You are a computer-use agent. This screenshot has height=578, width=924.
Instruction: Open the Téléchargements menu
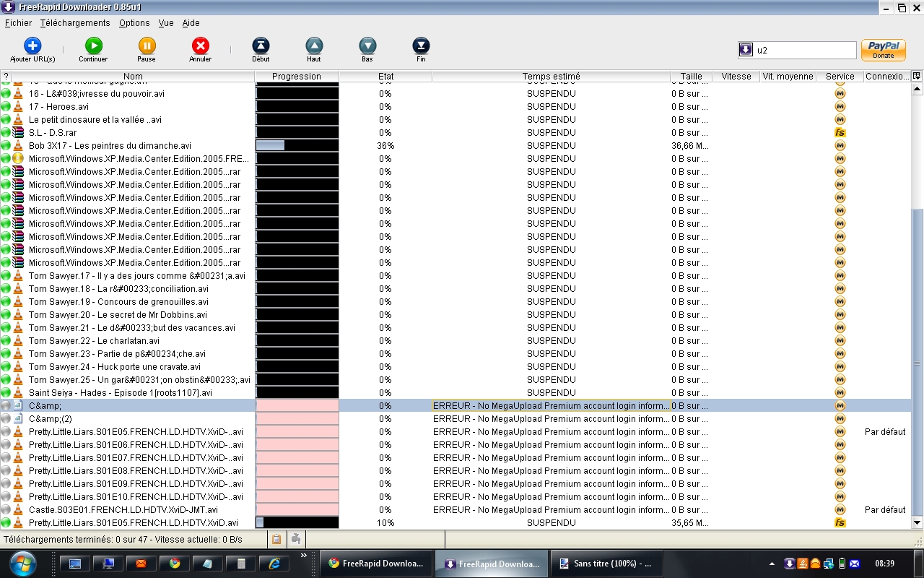(75, 23)
